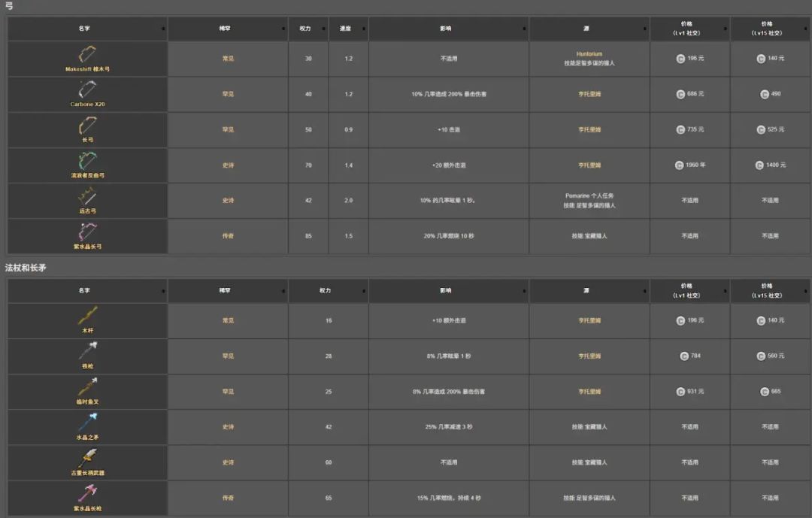
Task: Click the coin icon beside 686 元
Action: coord(680,94)
